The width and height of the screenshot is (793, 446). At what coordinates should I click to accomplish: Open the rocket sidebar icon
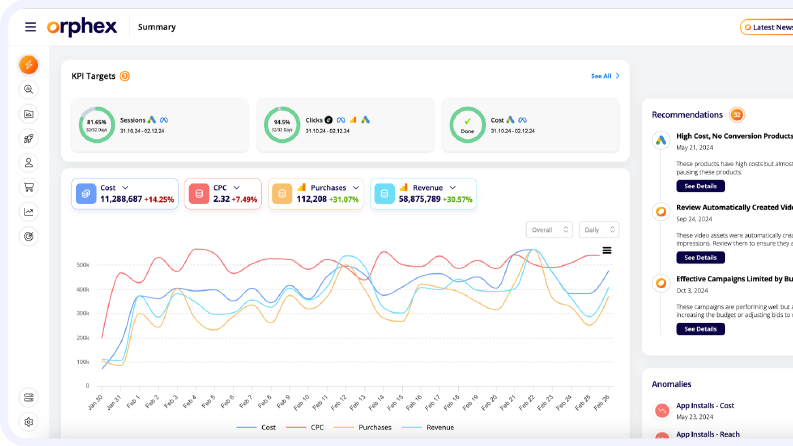[x=29, y=138]
